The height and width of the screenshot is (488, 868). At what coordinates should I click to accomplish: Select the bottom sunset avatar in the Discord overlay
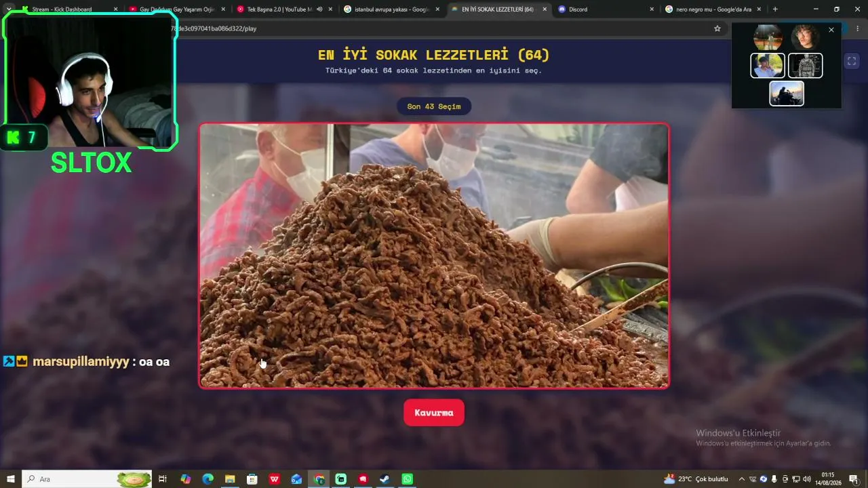787,94
